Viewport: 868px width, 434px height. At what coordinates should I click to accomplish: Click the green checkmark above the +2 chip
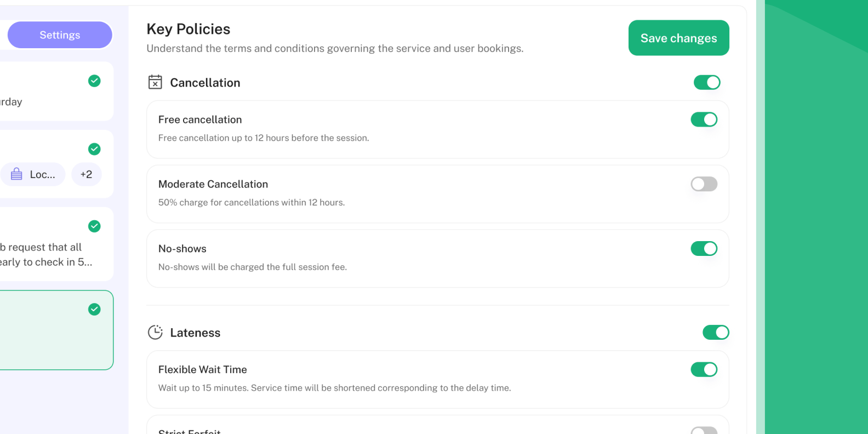pos(94,149)
